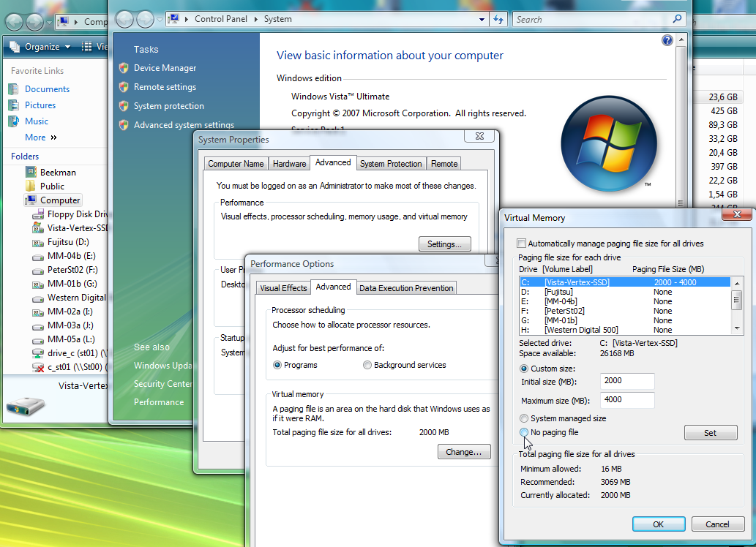Viewport: 756px width, 547px height.
Task: Select the PeterSt02 (F:) drive icon
Action: pos(38,271)
